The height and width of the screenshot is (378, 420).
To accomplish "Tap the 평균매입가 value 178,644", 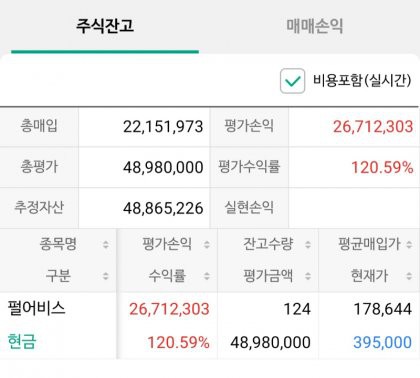I will pyautogui.click(x=382, y=309).
